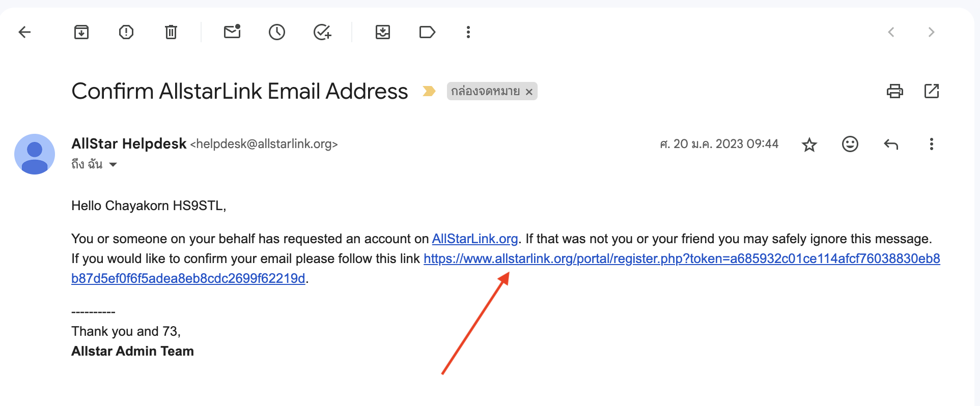Print this email conversation

[894, 92]
